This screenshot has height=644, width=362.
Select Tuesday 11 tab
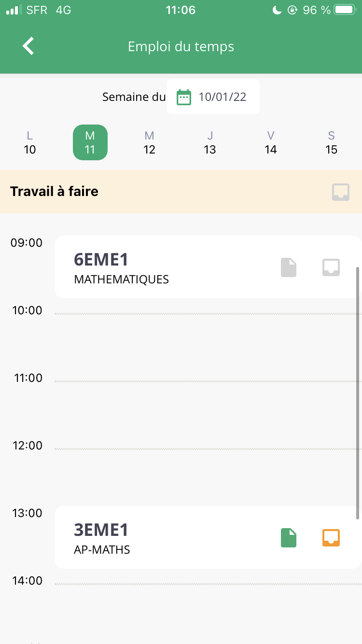point(90,142)
